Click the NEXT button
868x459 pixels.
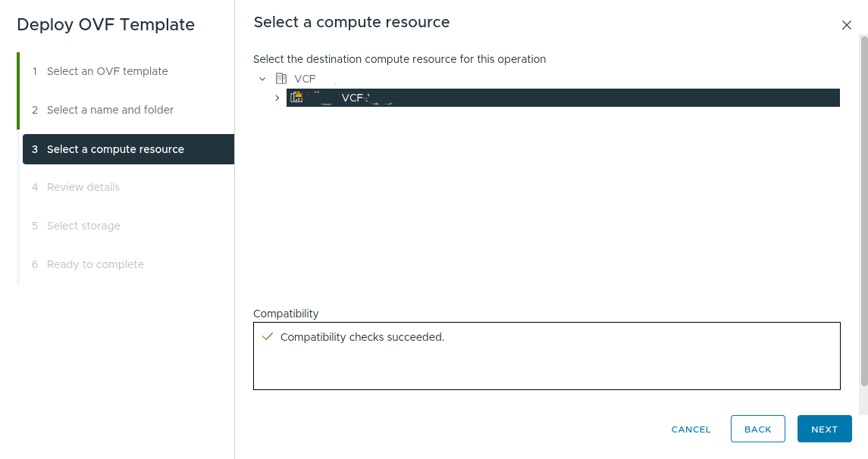point(824,429)
